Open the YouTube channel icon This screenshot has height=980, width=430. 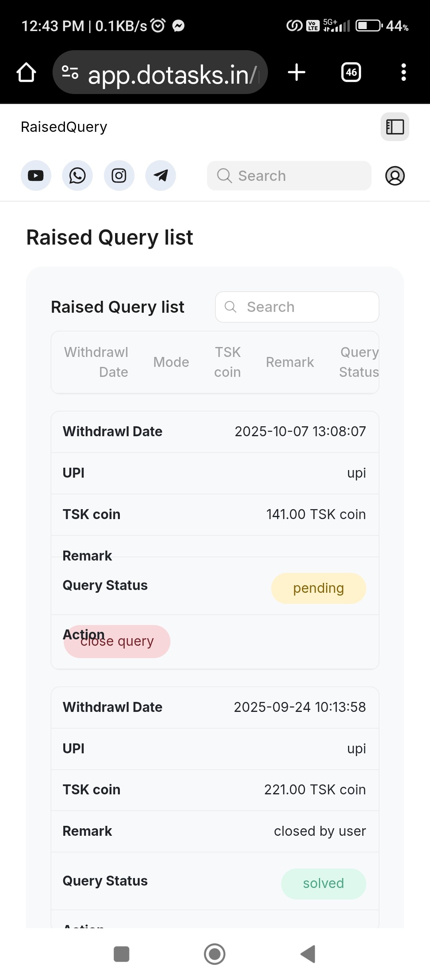36,176
